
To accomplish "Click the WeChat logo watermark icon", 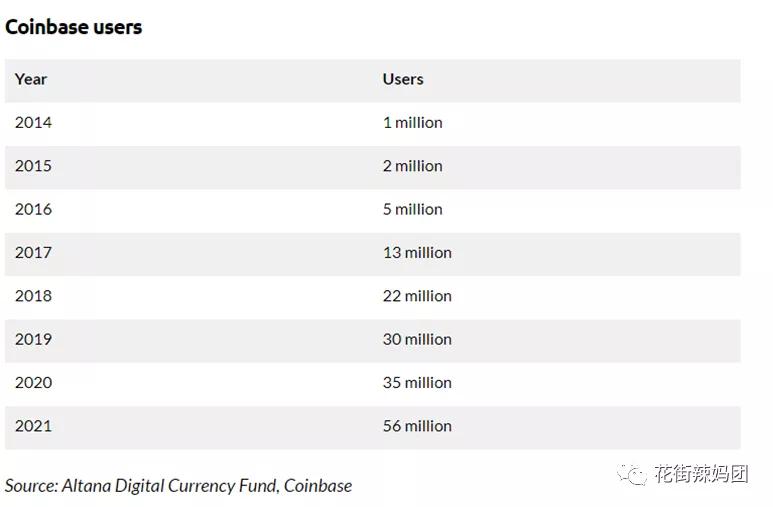I will 632,474.
